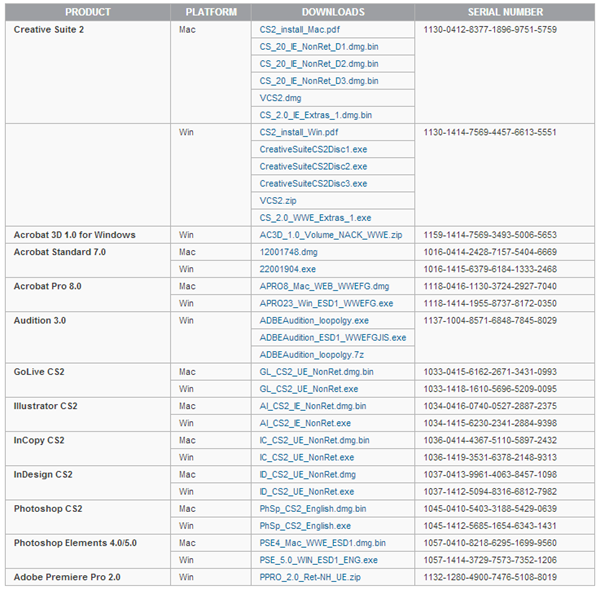
Task: Click serial 1118-0416-1130-3724-2927-7040
Action: (490, 286)
